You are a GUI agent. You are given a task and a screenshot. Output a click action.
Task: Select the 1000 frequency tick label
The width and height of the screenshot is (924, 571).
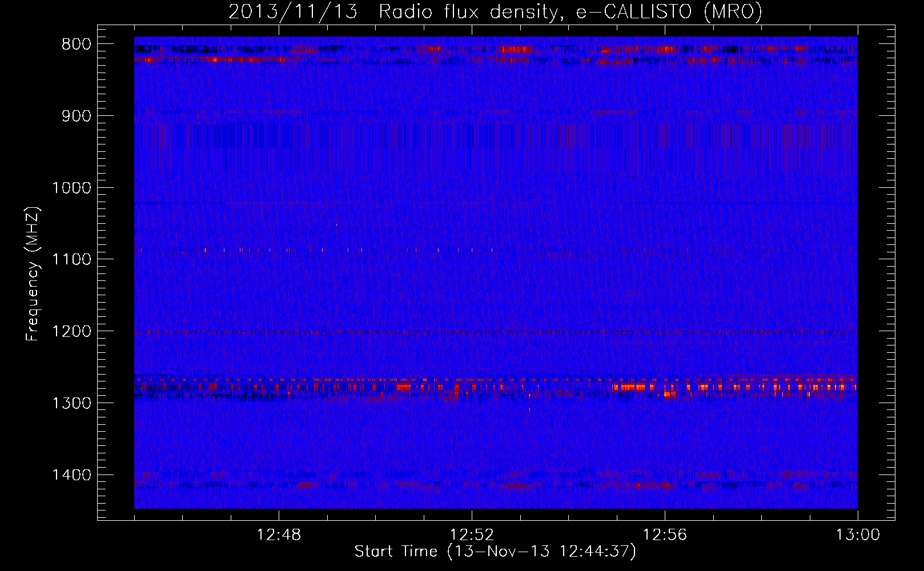click(x=71, y=188)
